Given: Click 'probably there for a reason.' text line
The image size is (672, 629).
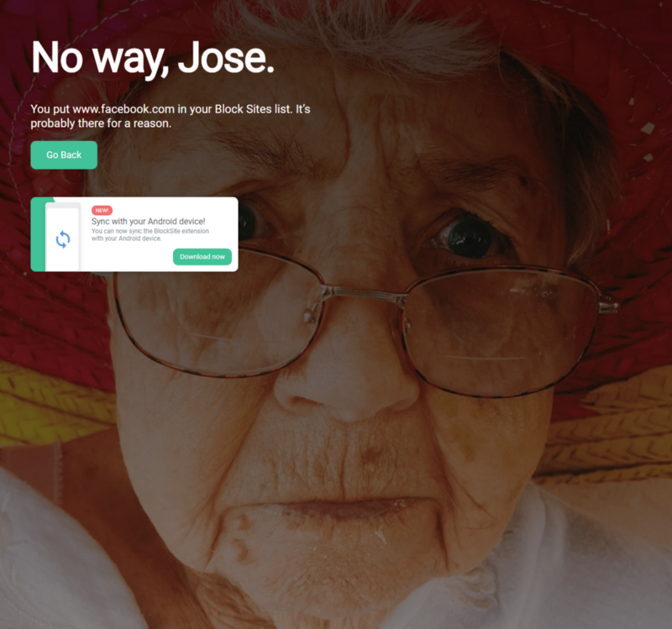Looking at the screenshot, I should point(101,123).
